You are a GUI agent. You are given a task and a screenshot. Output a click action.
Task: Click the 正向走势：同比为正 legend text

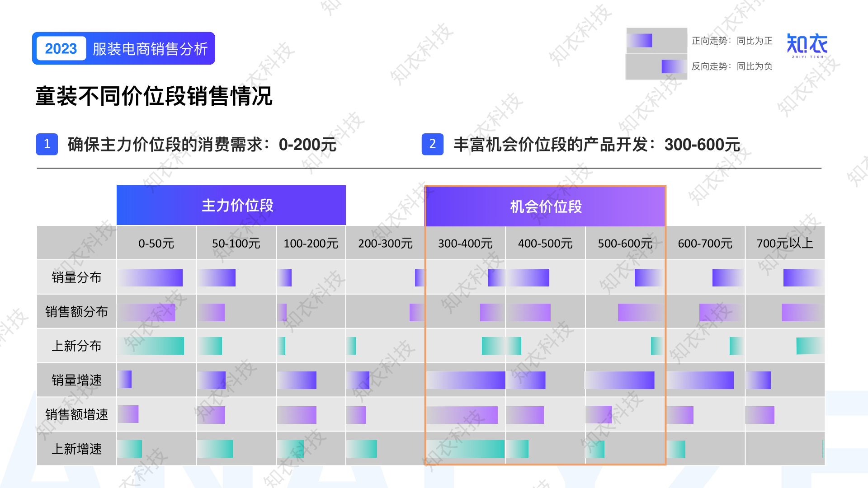[732, 41]
